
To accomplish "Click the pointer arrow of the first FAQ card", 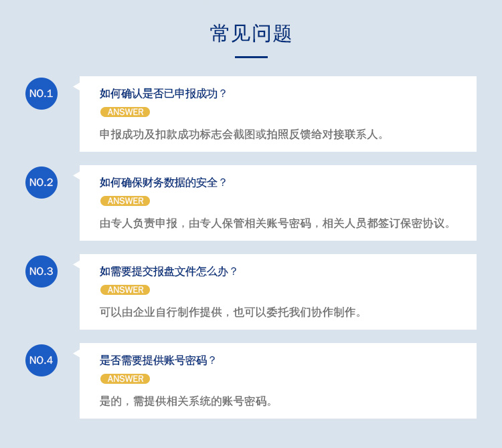I will [76, 86].
